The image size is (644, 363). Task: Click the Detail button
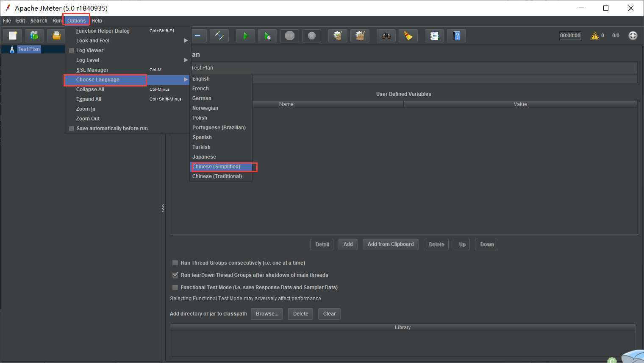[x=322, y=244]
